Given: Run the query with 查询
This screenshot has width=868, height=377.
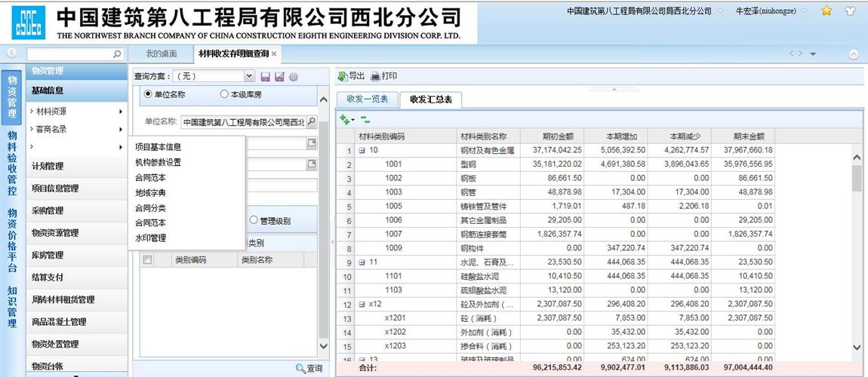Looking at the screenshot, I should [309, 368].
